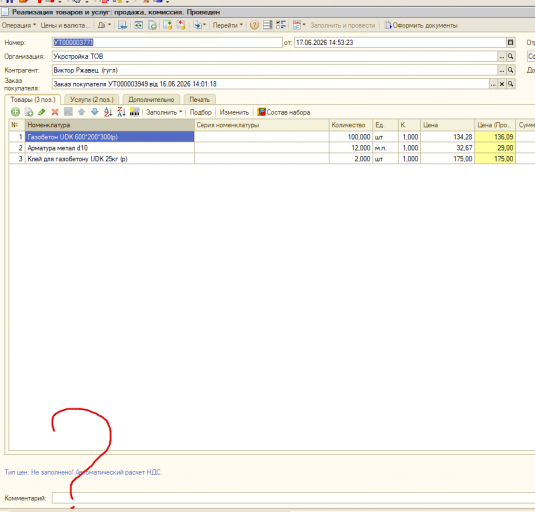Open Контрагент with magnifier icon

click(510, 70)
